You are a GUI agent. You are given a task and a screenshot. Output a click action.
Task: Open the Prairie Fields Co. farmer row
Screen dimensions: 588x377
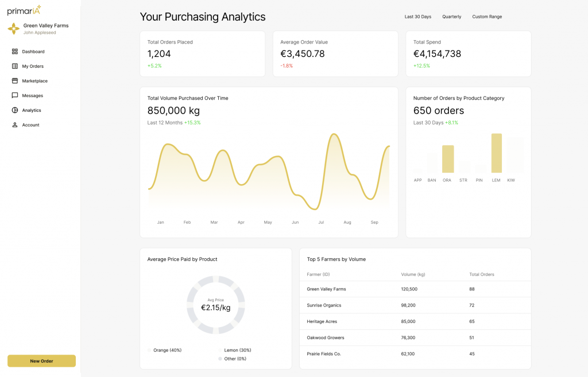click(324, 354)
